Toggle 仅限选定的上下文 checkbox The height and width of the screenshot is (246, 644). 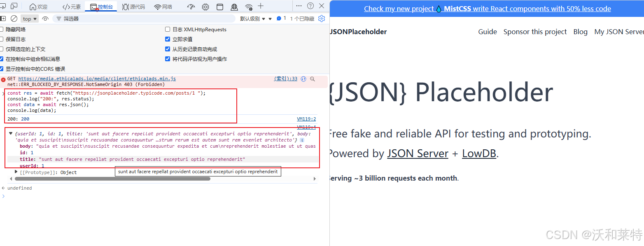point(2,49)
